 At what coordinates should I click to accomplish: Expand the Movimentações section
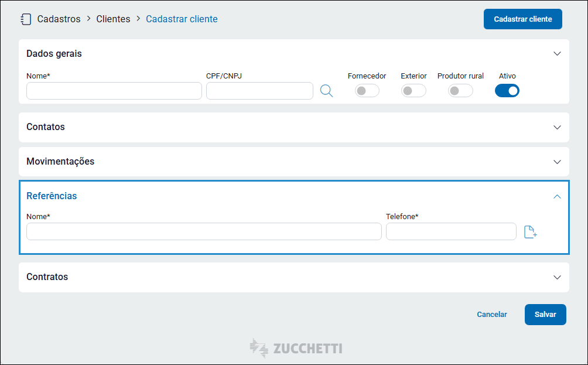pyautogui.click(x=557, y=162)
